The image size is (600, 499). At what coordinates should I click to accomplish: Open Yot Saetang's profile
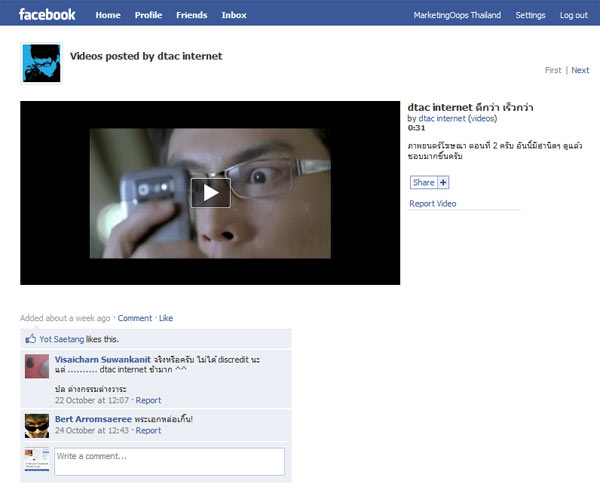[x=62, y=339]
